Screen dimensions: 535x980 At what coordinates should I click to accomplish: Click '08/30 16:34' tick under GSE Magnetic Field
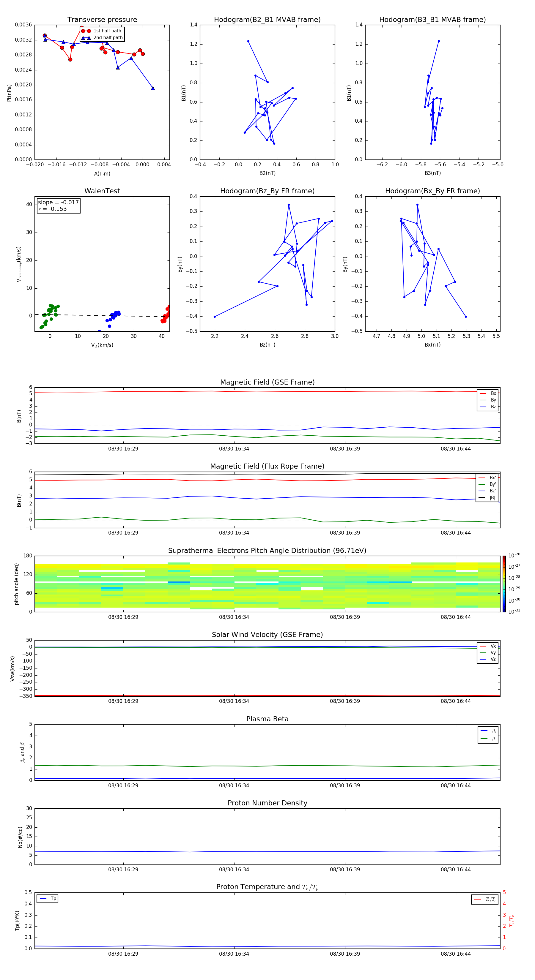click(x=234, y=448)
